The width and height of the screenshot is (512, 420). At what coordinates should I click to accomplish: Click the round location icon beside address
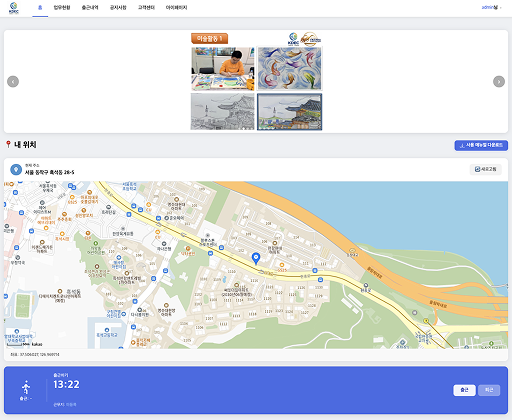16,169
